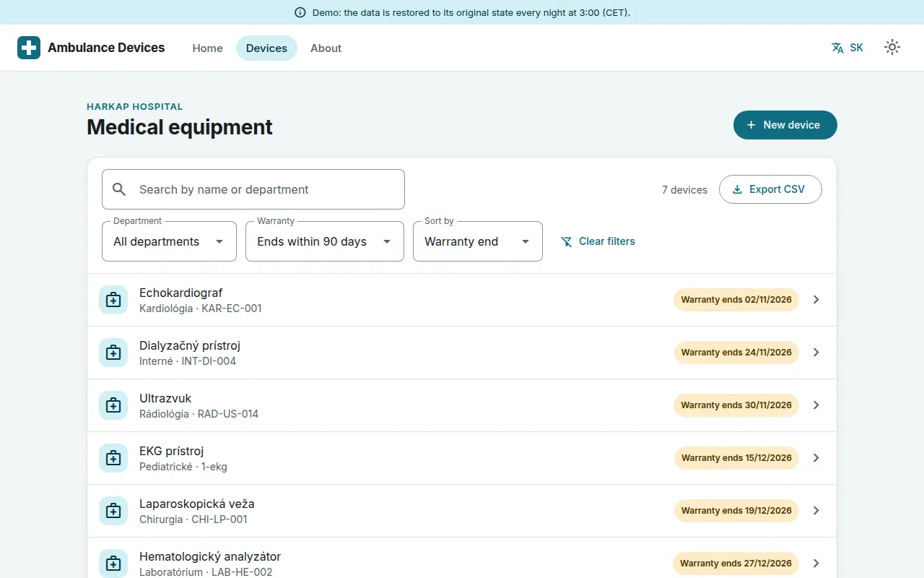Toggle the light/dark theme sun icon
Image resolution: width=924 pixels, height=578 pixels.
[892, 48]
